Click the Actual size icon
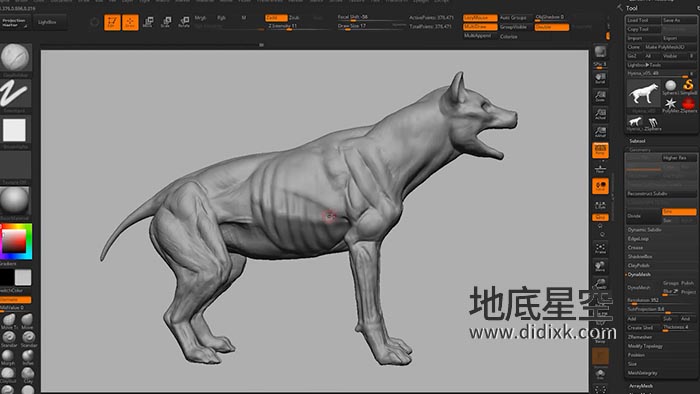700x394 pixels. (600, 114)
